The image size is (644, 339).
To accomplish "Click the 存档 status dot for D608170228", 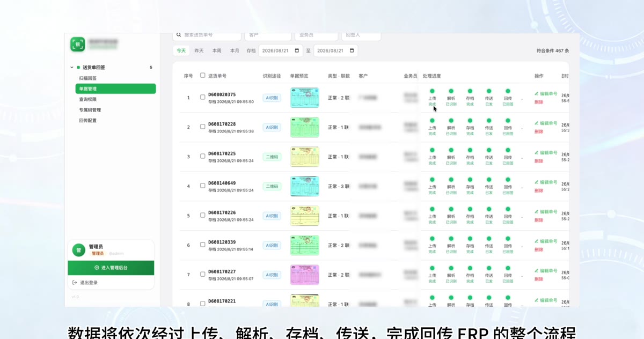I will pyautogui.click(x=470, y=121).
